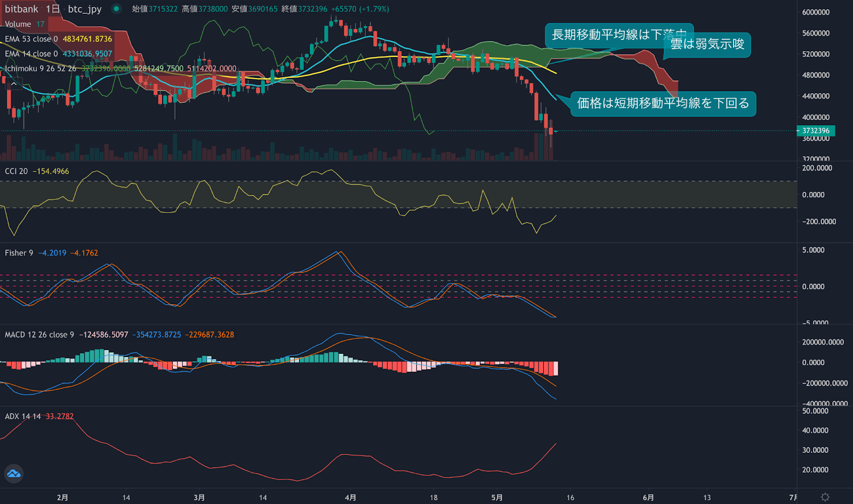Select the EMA 53 close indicator legend
The image size is (853, 504).
tap(32, 38)
